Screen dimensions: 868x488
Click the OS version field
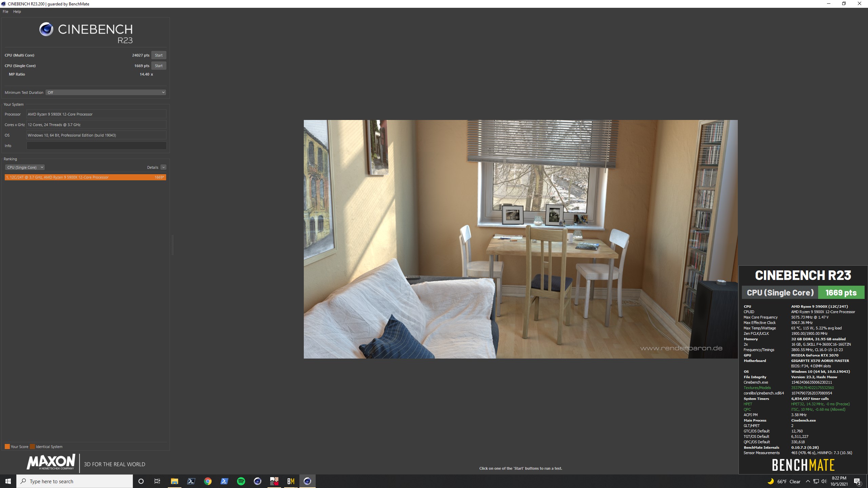point(96,135)
